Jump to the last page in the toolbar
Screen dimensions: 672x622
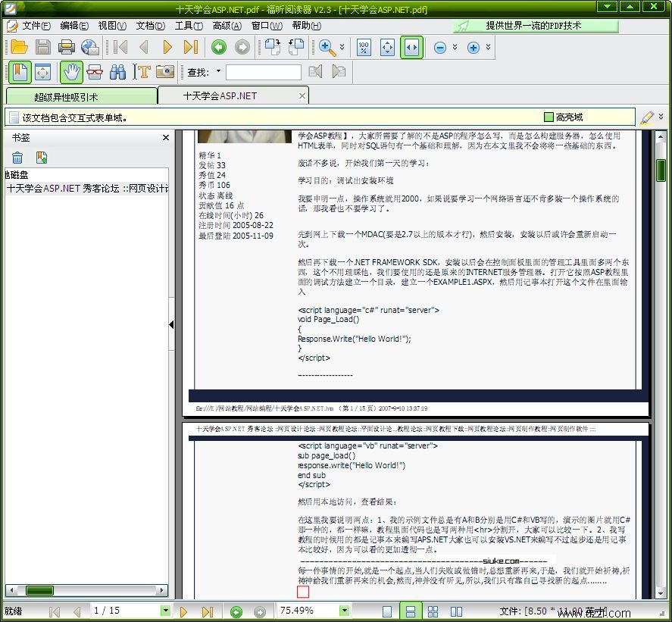pyautogui.click(x=191, y=47)
